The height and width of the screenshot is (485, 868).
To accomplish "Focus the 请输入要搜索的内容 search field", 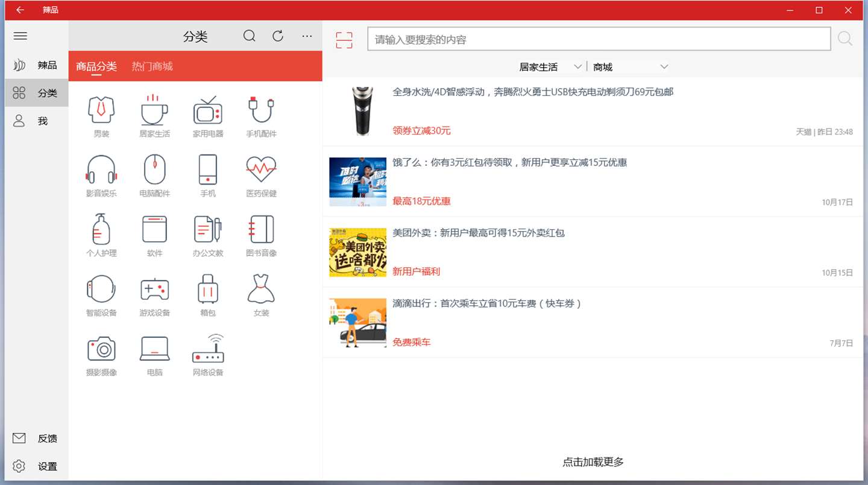I will point(599,40).
